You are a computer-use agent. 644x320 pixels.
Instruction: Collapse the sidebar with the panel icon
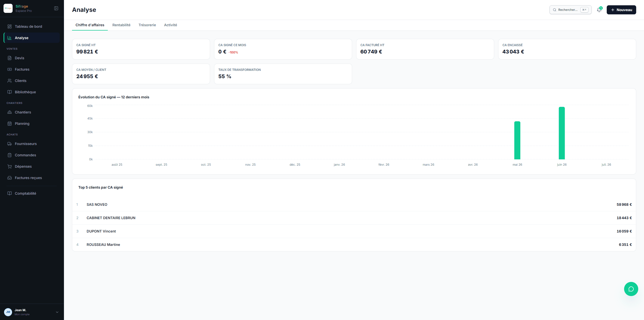point(56,8)
